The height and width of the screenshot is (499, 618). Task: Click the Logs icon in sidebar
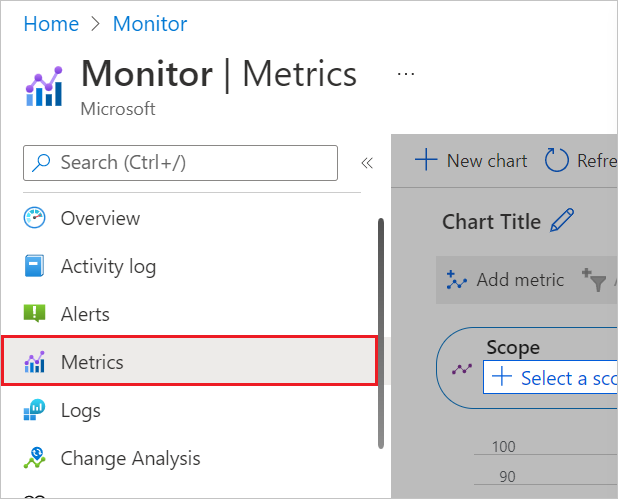pyautogui.click(x=35, y=410)
